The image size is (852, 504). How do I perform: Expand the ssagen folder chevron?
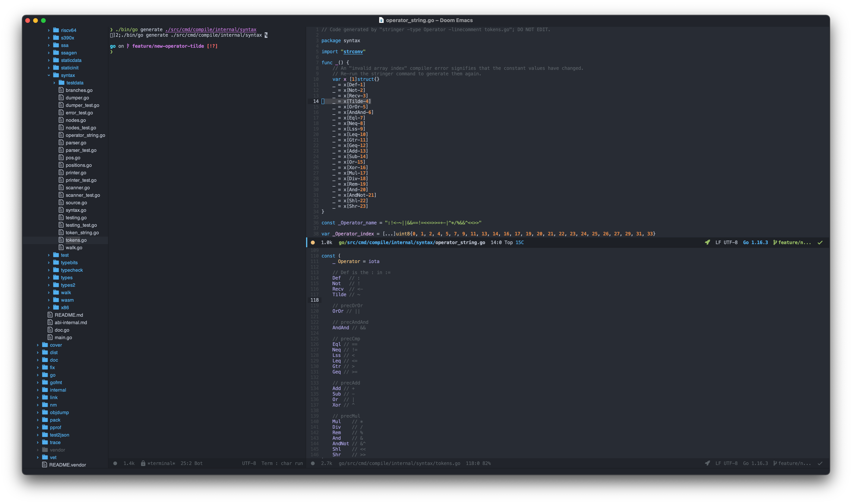click(49, 53)
